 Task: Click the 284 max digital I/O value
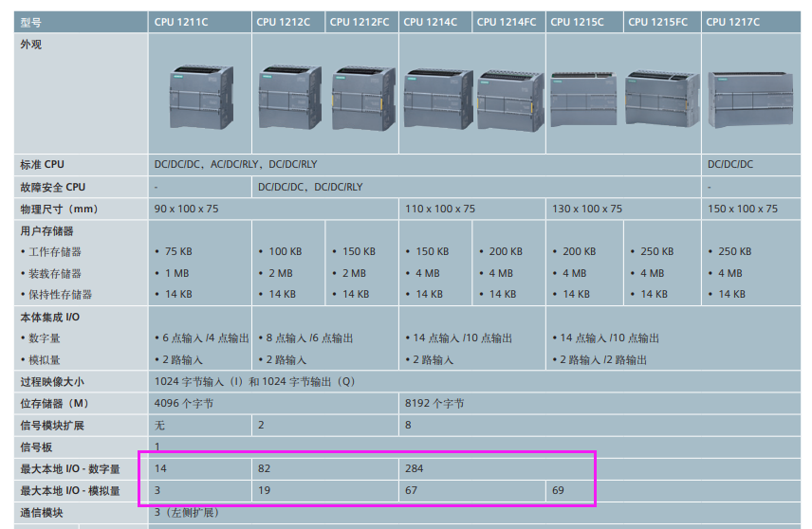click(415, 468)
